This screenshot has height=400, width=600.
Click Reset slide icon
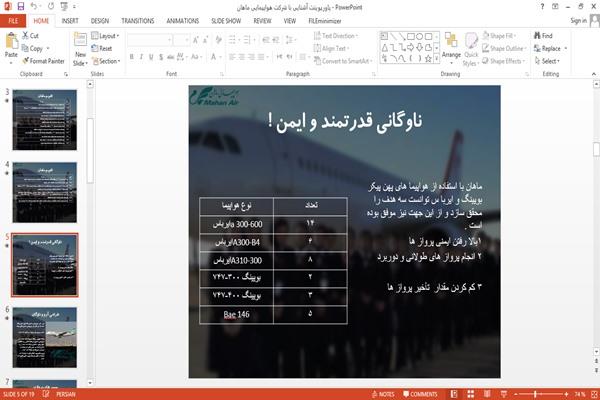(x=95, y=48)
